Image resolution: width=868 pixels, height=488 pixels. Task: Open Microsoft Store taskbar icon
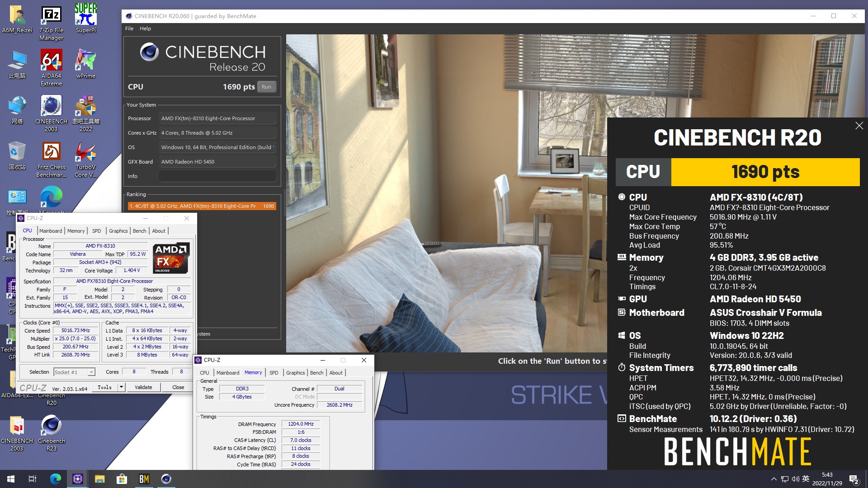pyautogui.click(x=122, y=479)
